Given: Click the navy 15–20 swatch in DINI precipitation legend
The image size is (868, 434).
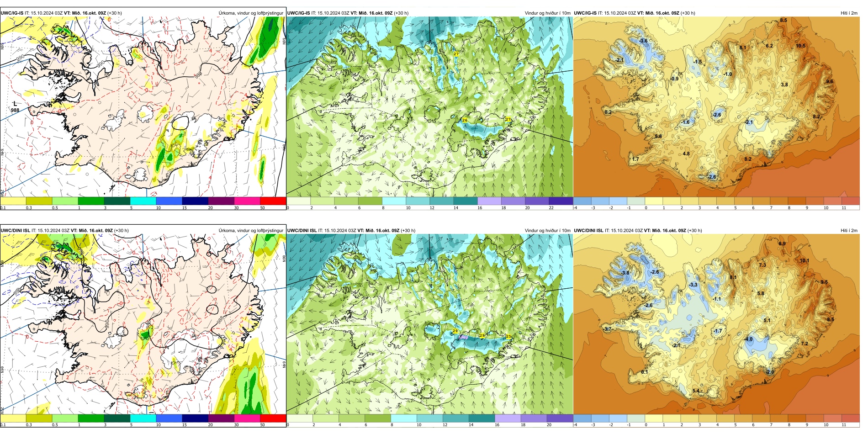Looking at the screenshot, I should [195, 418].
